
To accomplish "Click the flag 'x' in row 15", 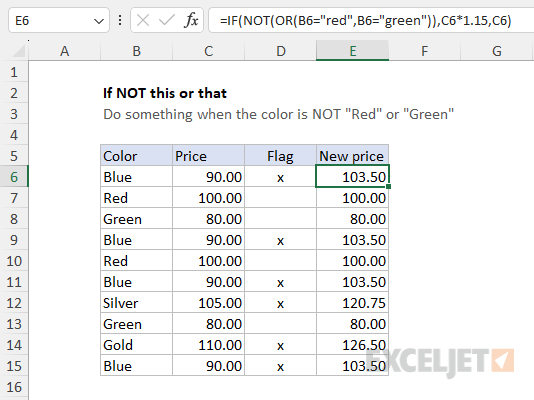I will [281, 366].
